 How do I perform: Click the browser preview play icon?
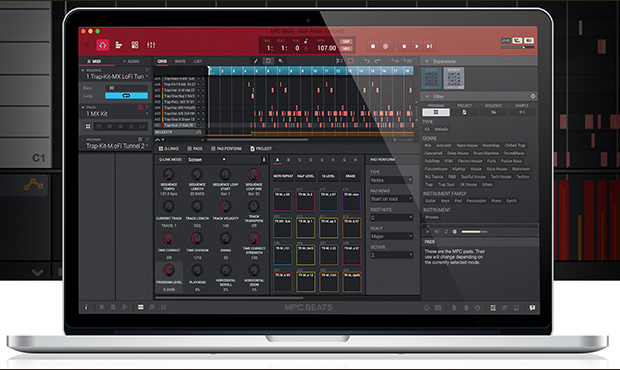[427, 232]
